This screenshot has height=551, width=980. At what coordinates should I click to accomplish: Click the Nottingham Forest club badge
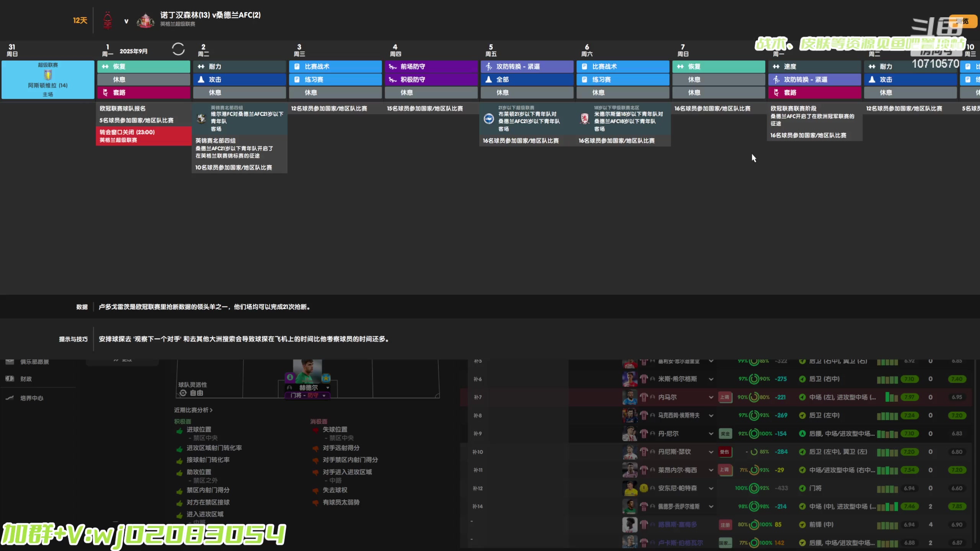108,20
